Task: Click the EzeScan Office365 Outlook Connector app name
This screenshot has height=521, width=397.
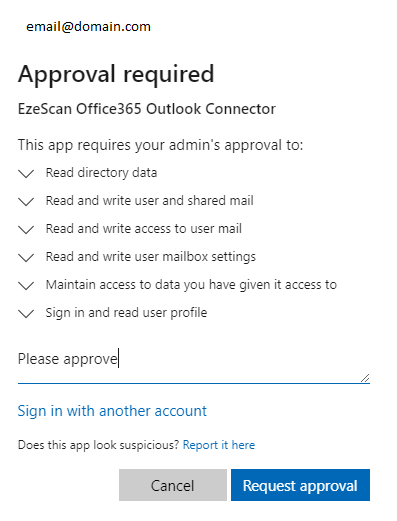Action: [147, 109]
